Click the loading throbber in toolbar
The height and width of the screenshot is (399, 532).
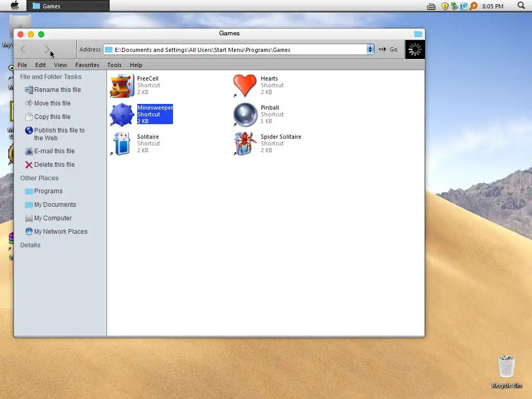pyautogui.click(x=415, y=49)
